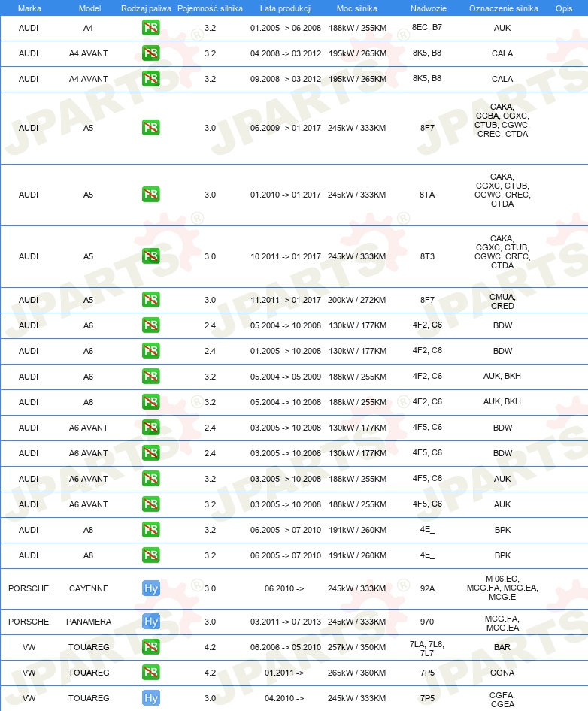Click the power value '200kW / 272KM'
Viewport: 588px width, 711px height.
tap(356, 300)
